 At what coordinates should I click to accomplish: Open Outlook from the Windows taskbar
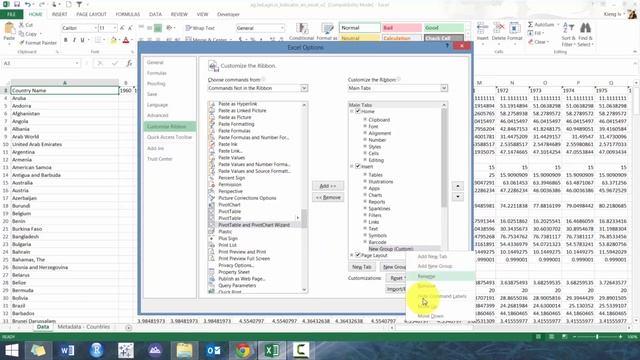click(213, 350)
